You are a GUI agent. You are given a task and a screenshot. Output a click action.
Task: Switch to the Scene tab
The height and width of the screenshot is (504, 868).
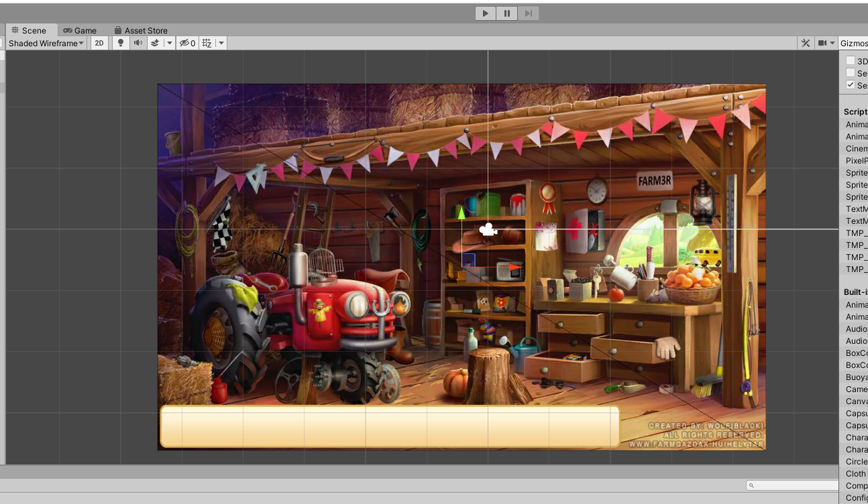coord(30,30)
